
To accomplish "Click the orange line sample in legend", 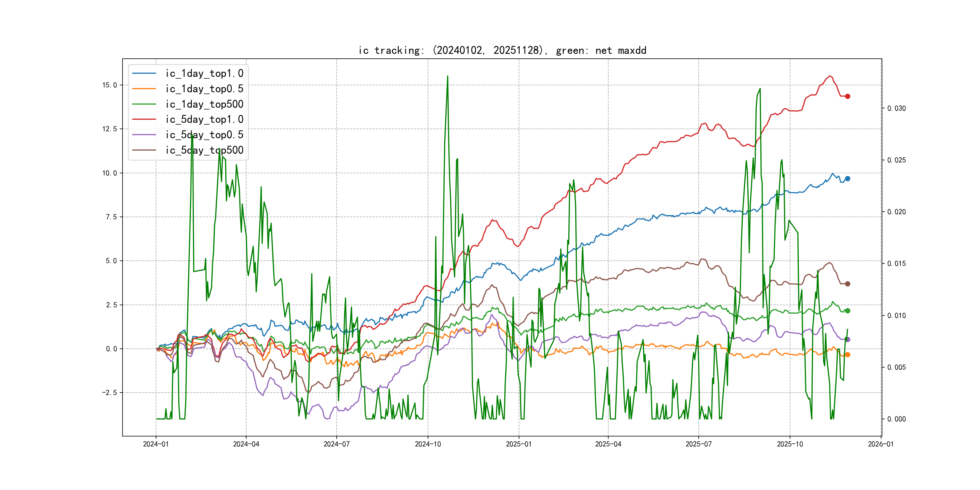I will (144, 89).
